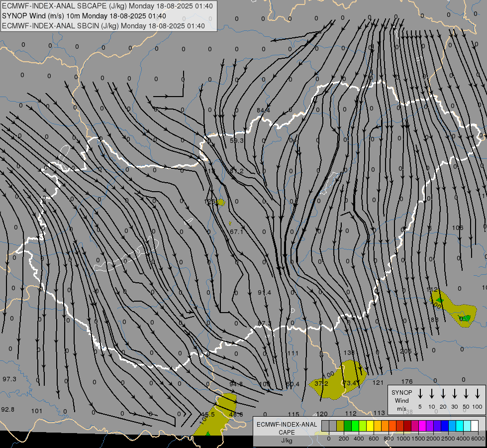Click the 94.8 value on the map

pos(236,384)
